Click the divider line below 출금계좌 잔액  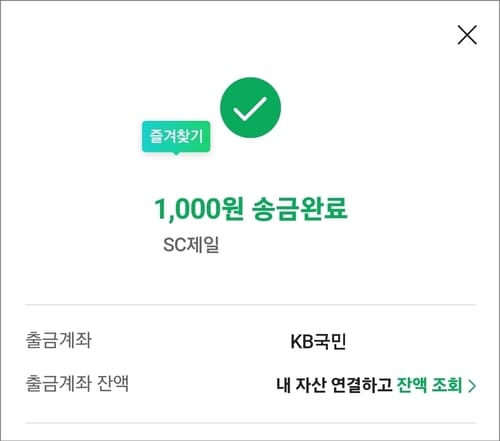pos(251,423)
